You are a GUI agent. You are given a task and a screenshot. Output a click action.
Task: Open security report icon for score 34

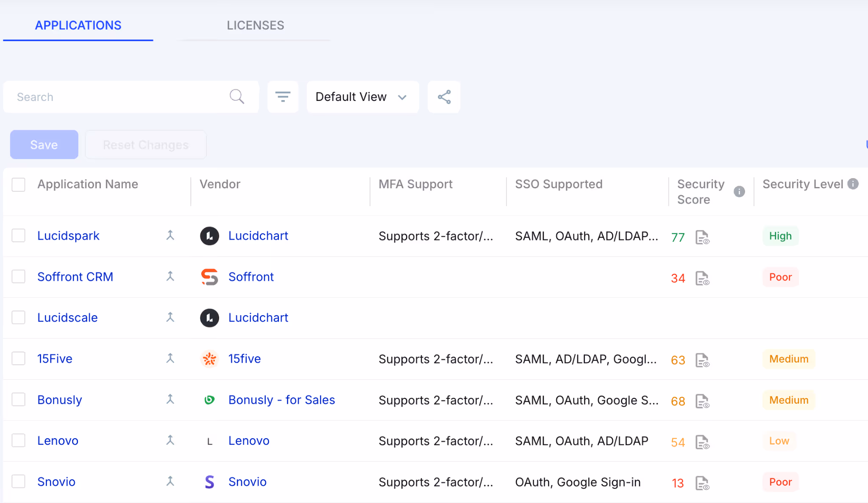[x=702, y=278]
